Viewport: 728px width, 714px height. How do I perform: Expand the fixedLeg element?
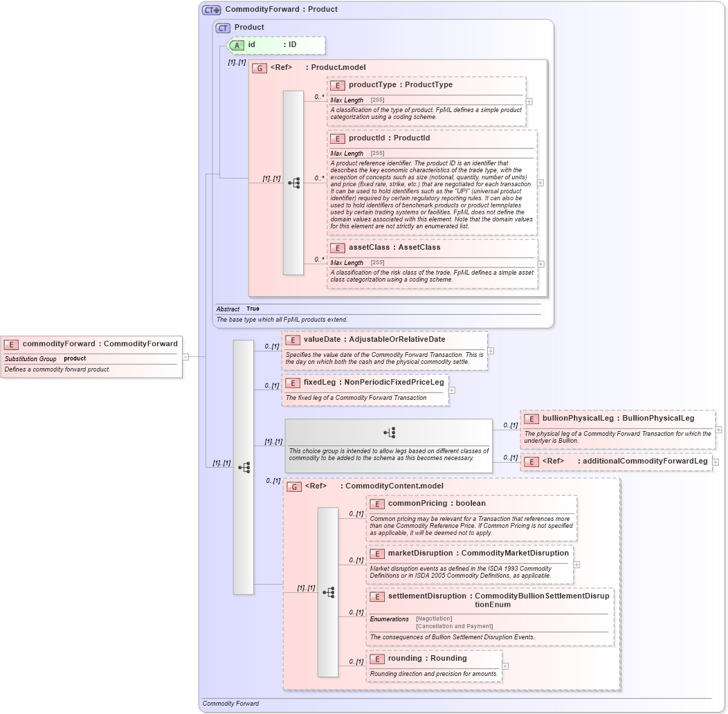[452, 390]
